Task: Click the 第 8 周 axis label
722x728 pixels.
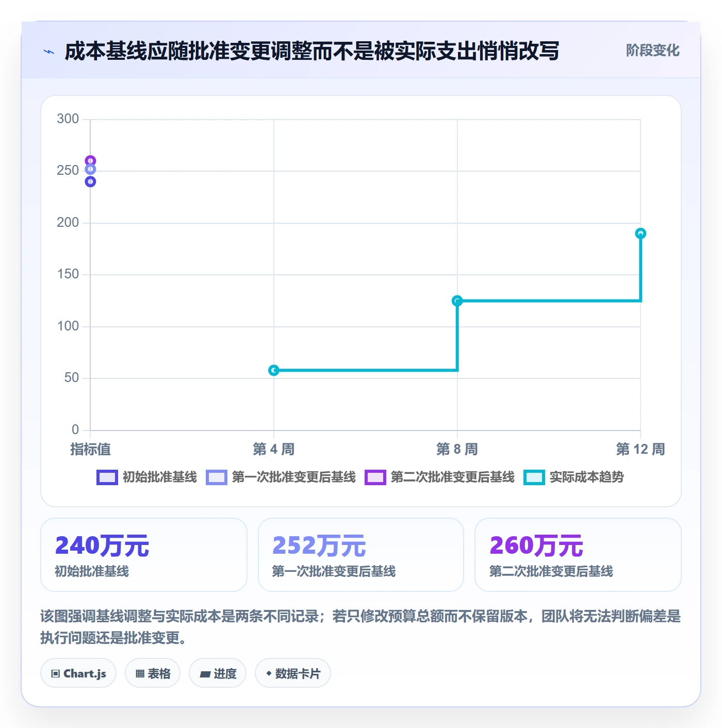Action: point(457,449)
